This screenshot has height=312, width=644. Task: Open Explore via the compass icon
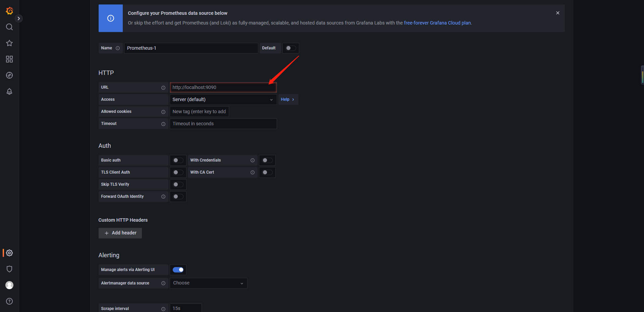(9, 75)
